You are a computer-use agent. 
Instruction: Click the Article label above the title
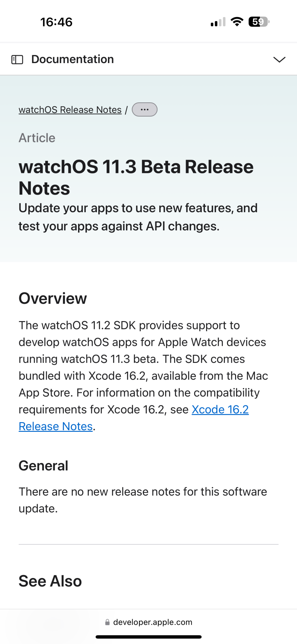37,138
